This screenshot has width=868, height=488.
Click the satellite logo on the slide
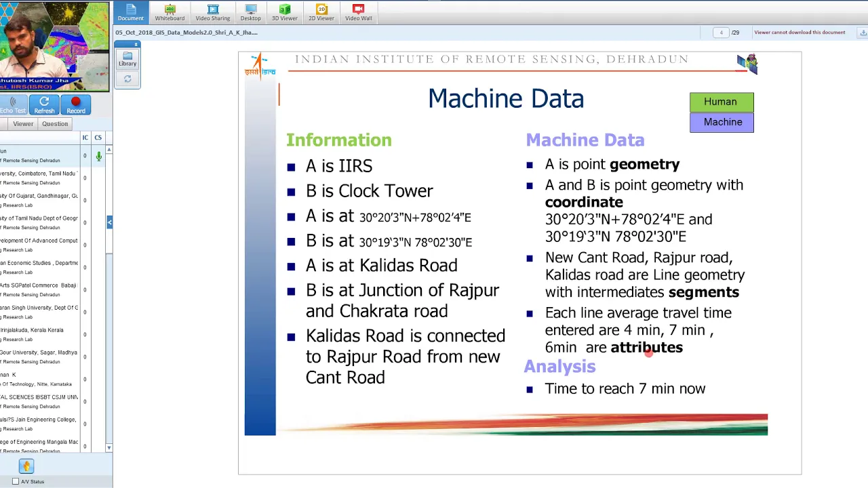(x=747, y=63)
